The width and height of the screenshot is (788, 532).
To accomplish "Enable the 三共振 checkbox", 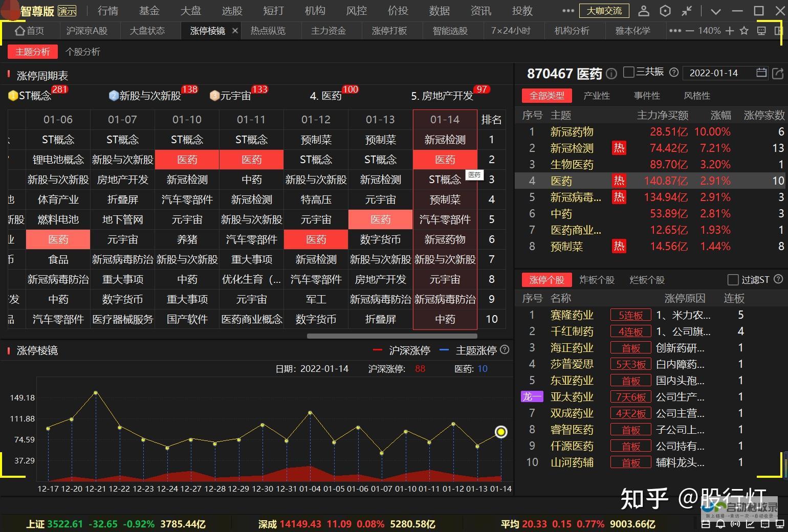I will 629,72.
